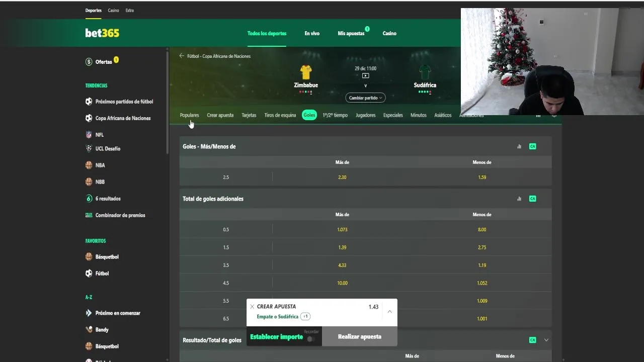The image size is (644, 362).
Task: Click CA badge in Total de goles adicionales header
Action: tap(532, 199)
